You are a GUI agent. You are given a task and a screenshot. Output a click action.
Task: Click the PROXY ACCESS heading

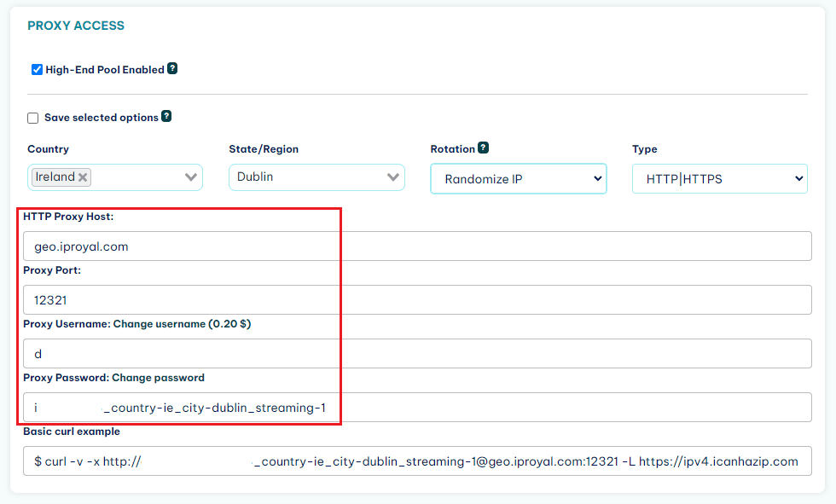pos(76,26)
